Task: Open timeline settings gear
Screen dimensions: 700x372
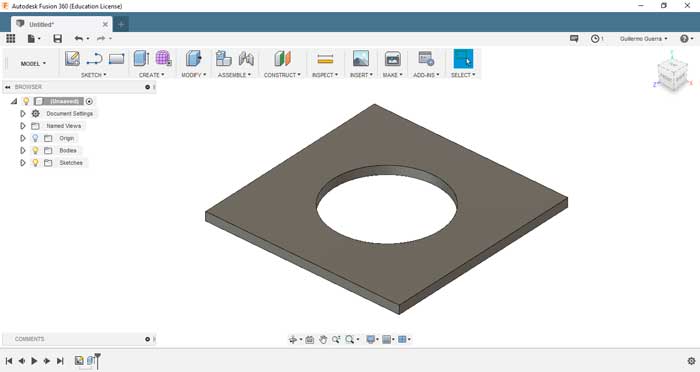Action: pos(692,361)
